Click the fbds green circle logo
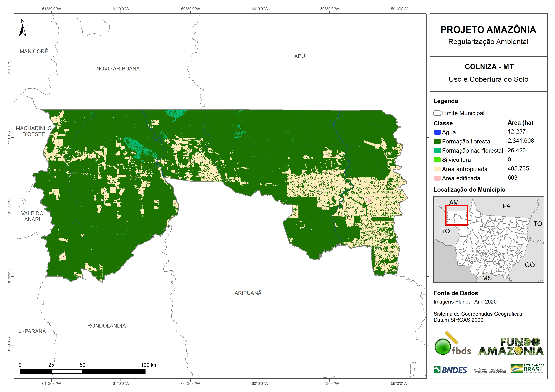This screenshot has width=555, height=392. coord(443,347)
